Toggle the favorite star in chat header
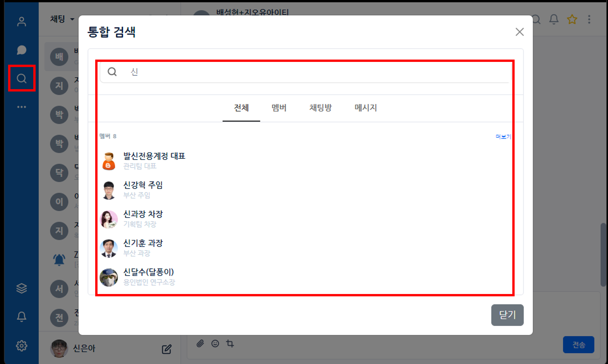Viewport: 608px width, 364px height. coord(572,19)
